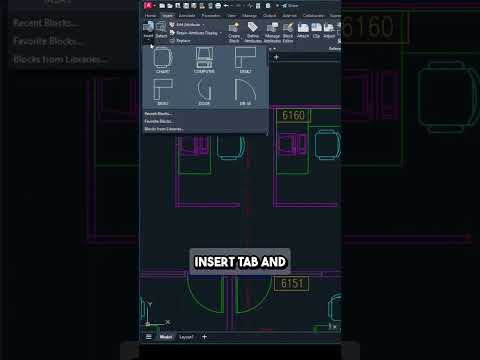Open the Output ribbon tab
Viewport: 480px width, 360px height.
point(269,16)
